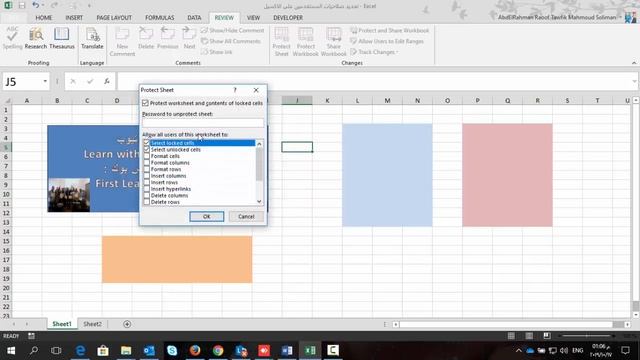This screenshot has height=360, width=640.
Task: Open the Customize Quick Access Toolbar dropdown
Action: (x=89, y=6)
